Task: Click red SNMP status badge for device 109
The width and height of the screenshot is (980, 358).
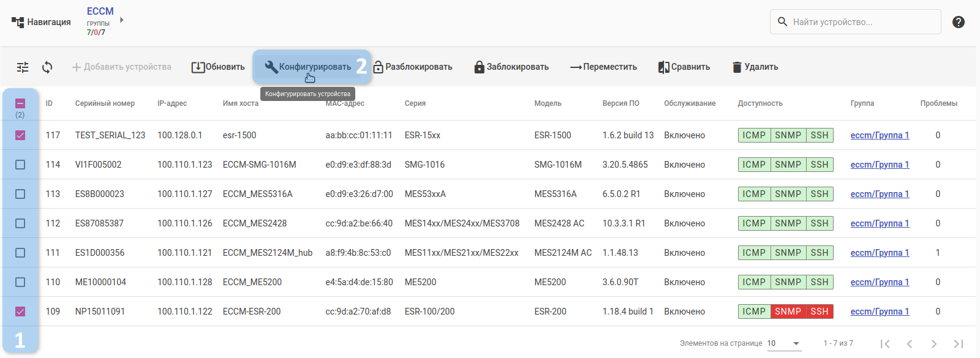Action: click(x=788, y=311)
